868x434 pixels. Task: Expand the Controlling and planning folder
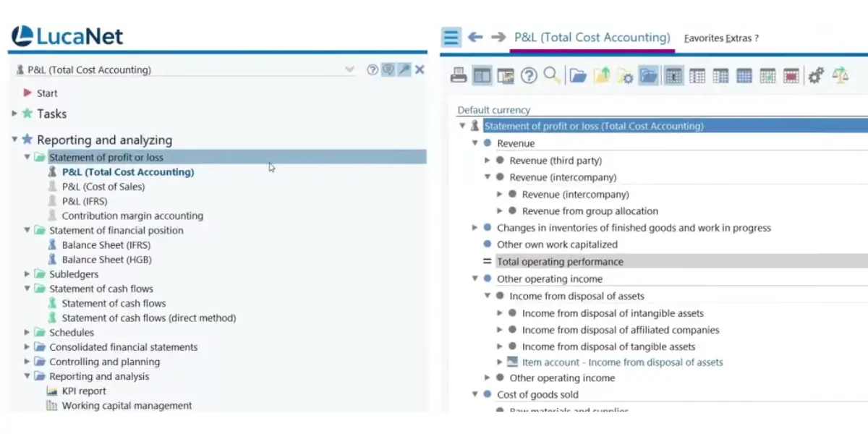(x=27, y=362)
